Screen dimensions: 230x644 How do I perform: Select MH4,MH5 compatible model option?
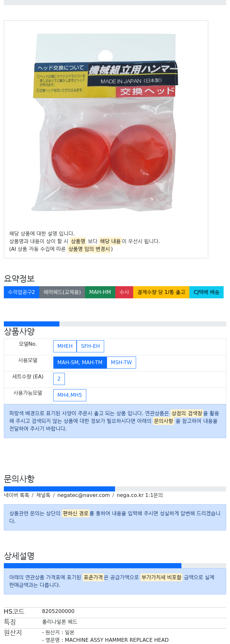[x=70, y=395]
